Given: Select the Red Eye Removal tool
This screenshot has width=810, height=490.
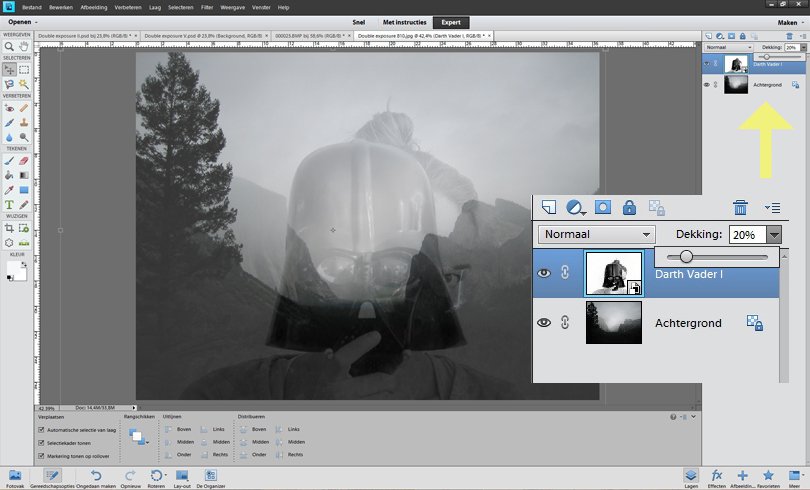Looking at the screenshot, I should click(9, 108).
